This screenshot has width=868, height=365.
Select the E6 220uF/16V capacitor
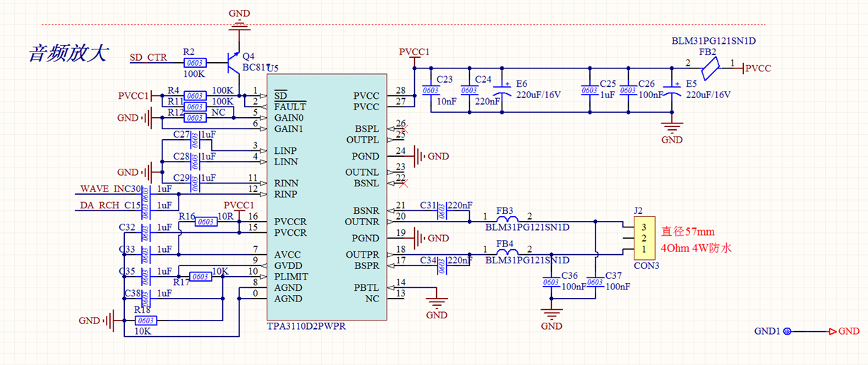(502, 88)
